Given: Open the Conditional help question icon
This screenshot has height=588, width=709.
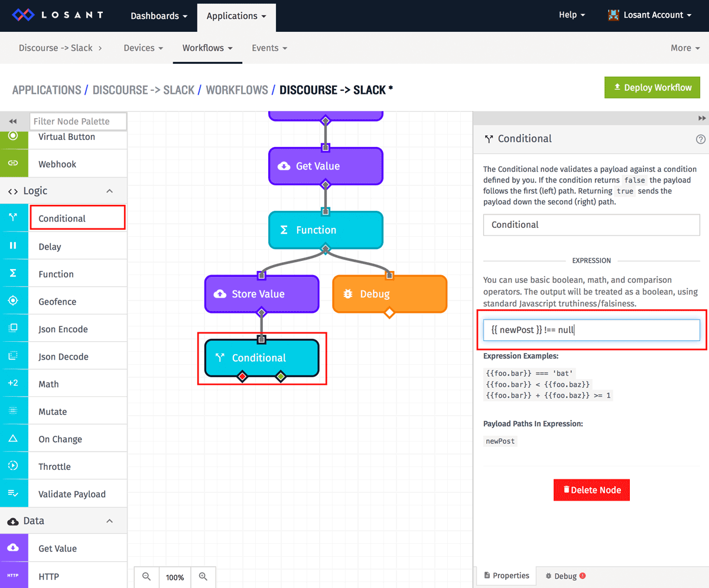Looking at the screenshot, I should coord(701,139).
